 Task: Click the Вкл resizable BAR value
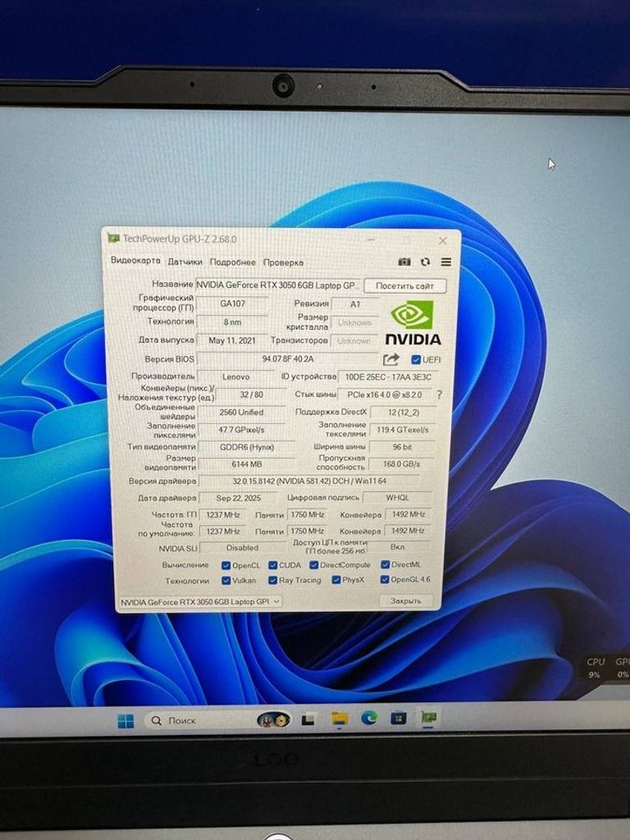pyautogui.click(x=398, y=547)
